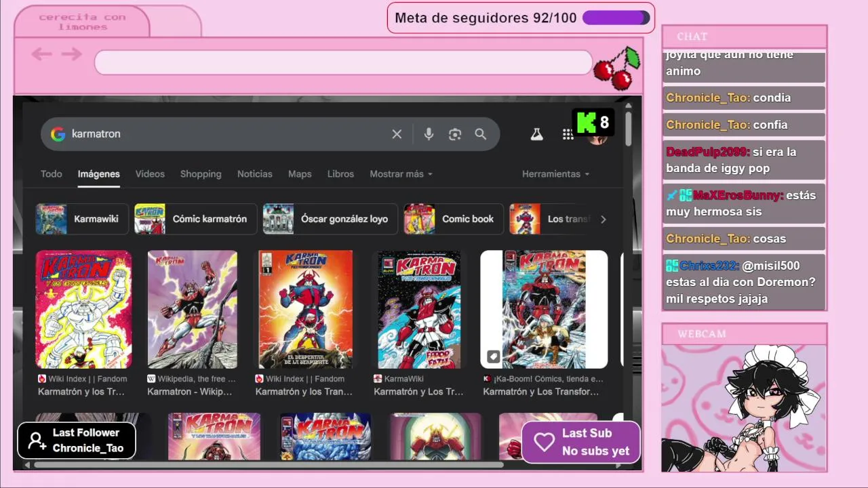Click the Last Follower Chronicle_Tao widget
868x488 pixels.
coord(77,441)
